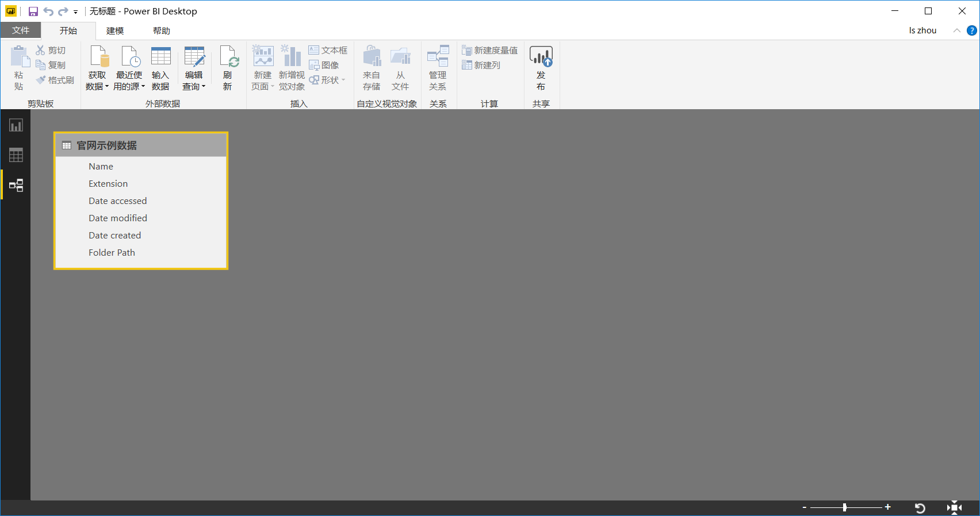The image size is (980, 516).
Task: Click the Redo arrow icon
Action: pos(63,11)
